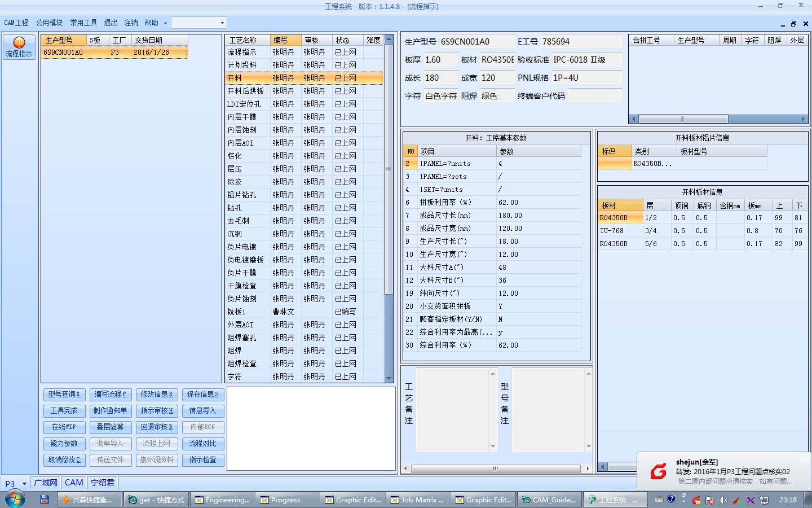The width and height of the screenshot is (812, 508).
Task: Open the P3 dropdown at bottom left
Action: click(x=24, y=484)
